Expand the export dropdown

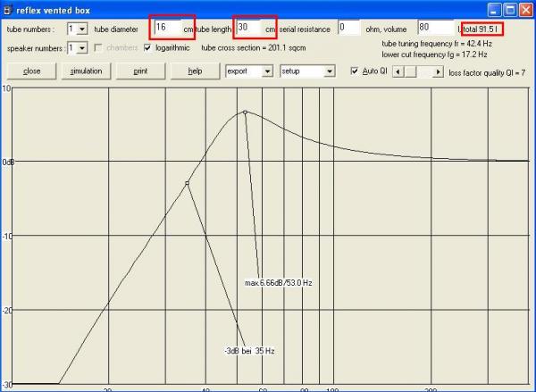[x=267, y=71]
